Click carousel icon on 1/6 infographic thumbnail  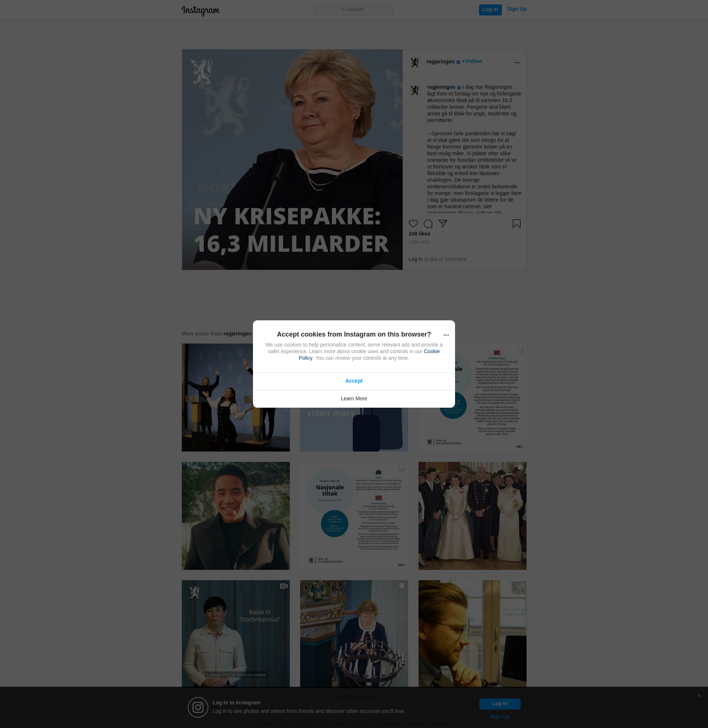click(x=520, y=349)
